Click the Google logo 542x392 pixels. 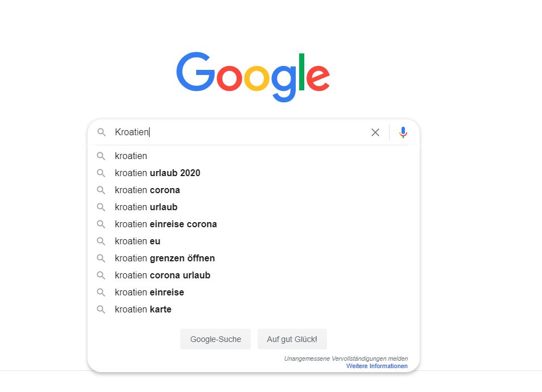pos(253,77)
